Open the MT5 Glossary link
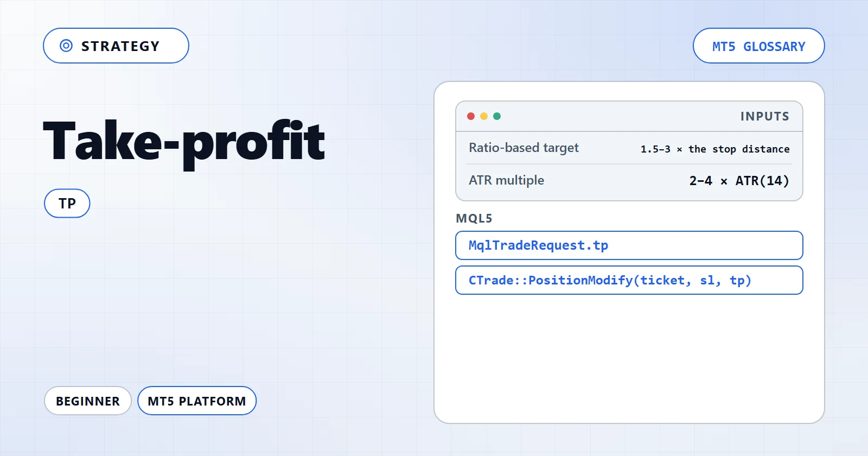Screen dimensions: 868x456 click(758, 46)
